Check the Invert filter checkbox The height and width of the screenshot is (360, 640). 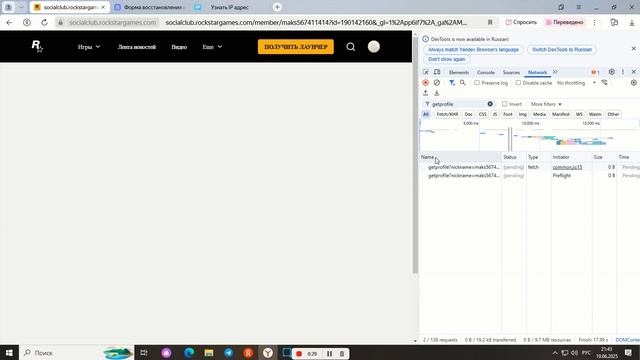pos(504,104)
